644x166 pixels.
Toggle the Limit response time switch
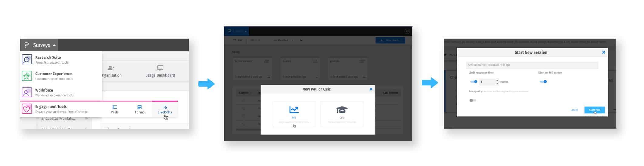click(474, 81)
